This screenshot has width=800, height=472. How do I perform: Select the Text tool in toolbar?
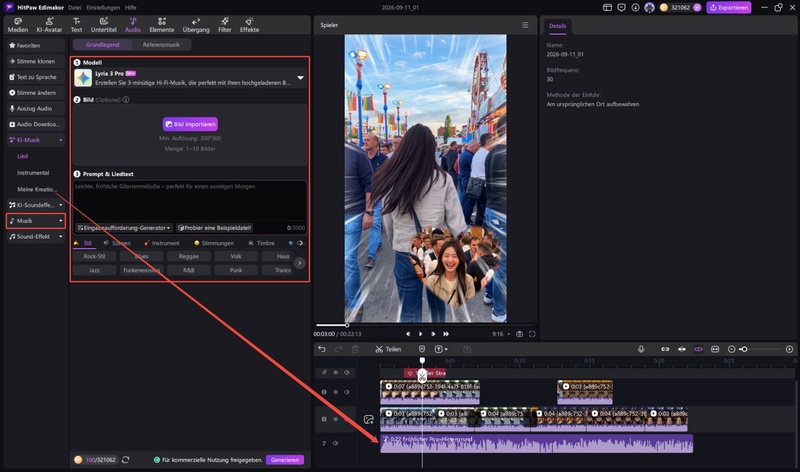(x=77, y=25)
